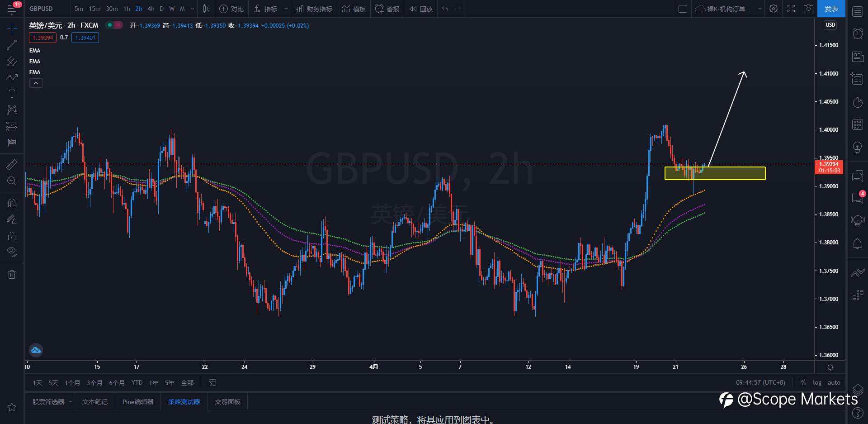Start bar 回放 replay mode
Viewport: 868px width, 424px height.
click(421, 9)
